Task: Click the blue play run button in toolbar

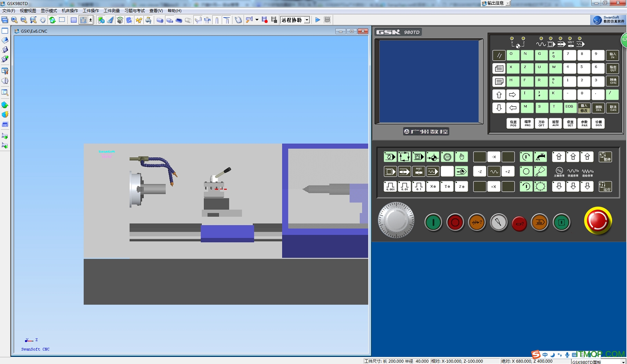Action: 318,20
